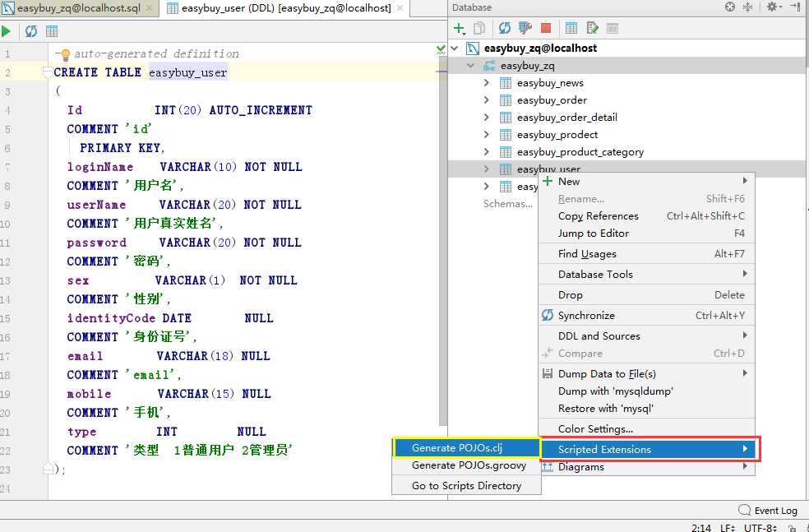This screenshot has height=532, width=809.
Task: Expand the easybuy_order_detail table
Action: 486,118
